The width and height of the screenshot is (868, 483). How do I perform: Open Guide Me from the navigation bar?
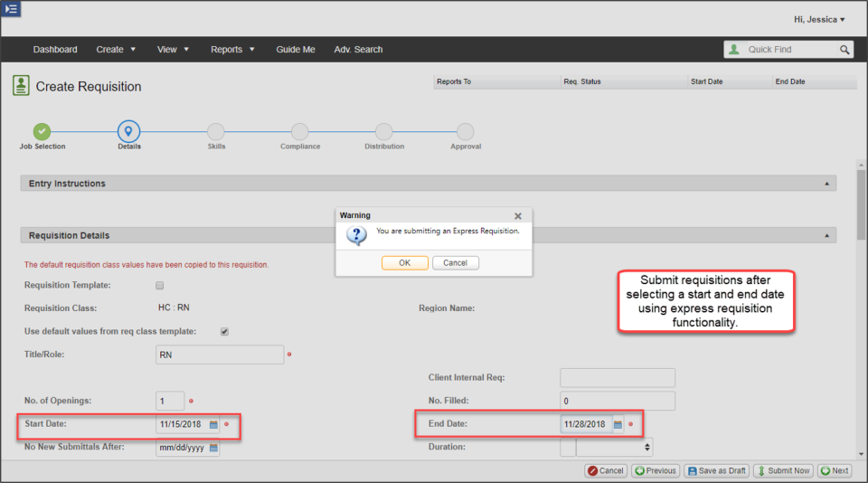(x=296, y=50)
